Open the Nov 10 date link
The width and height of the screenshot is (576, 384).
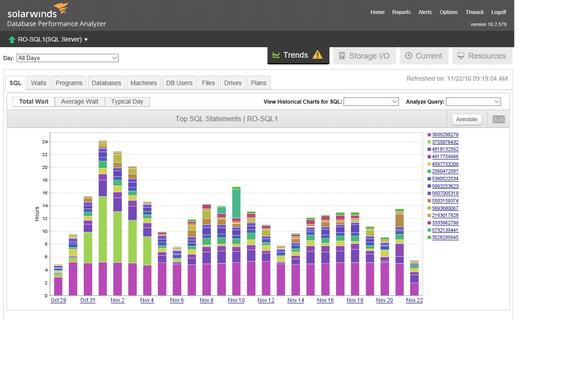pos(236,300)
